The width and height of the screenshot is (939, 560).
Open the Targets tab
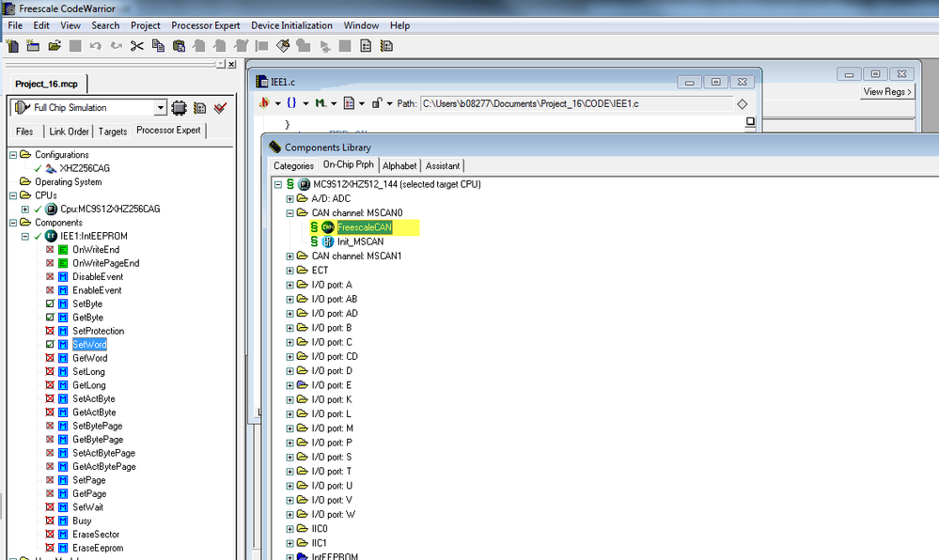[113, 132]
